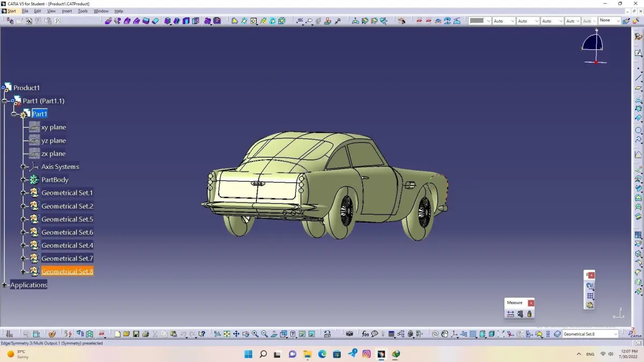
Task: Open Telegram from the taskbar
Action: point(352,354)
